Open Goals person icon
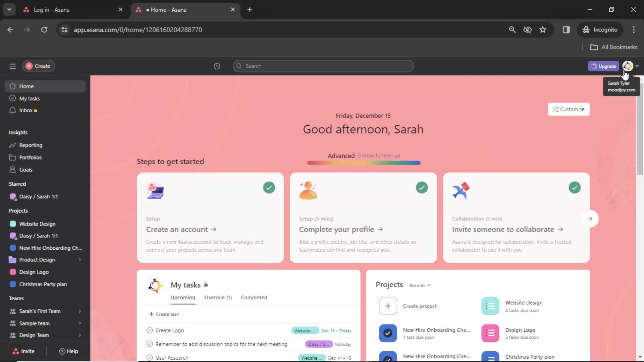The width and height of the screenshot is (644, 362). point(13,170)
